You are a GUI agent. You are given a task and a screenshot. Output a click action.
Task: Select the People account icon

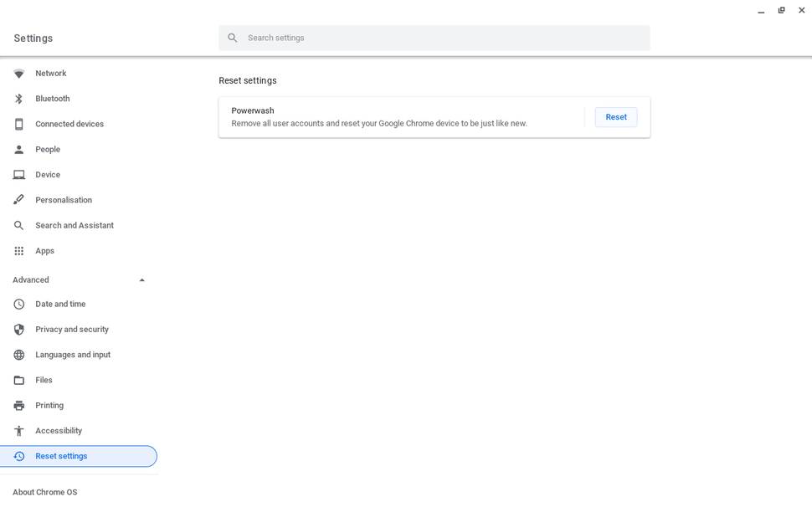18,149
